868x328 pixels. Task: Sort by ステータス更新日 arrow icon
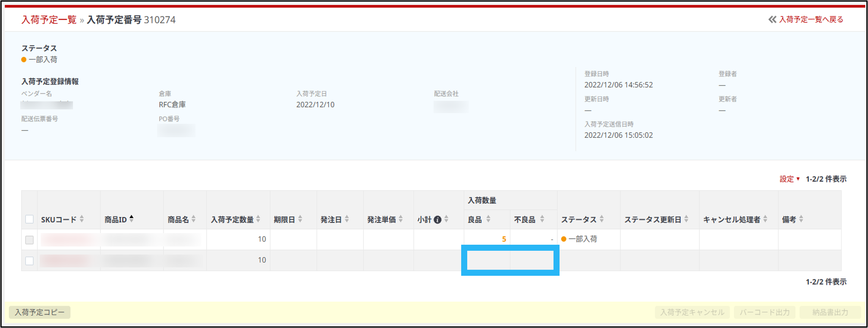686,219
